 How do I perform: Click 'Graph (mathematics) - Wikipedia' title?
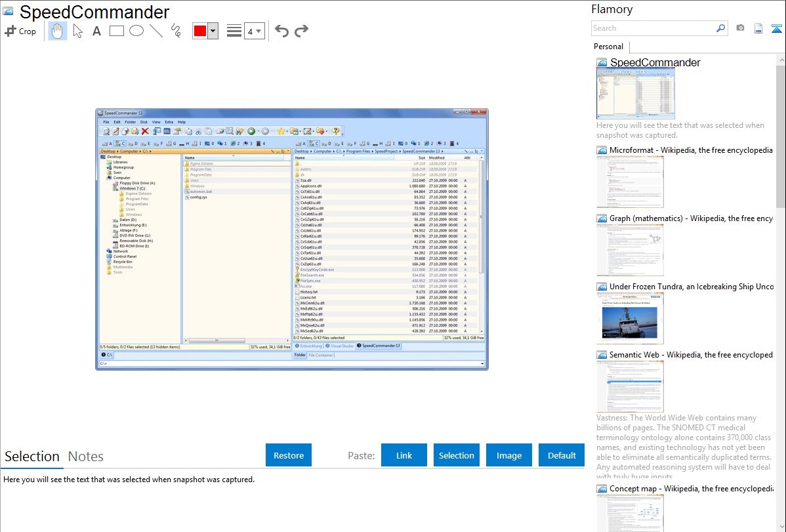691,218
